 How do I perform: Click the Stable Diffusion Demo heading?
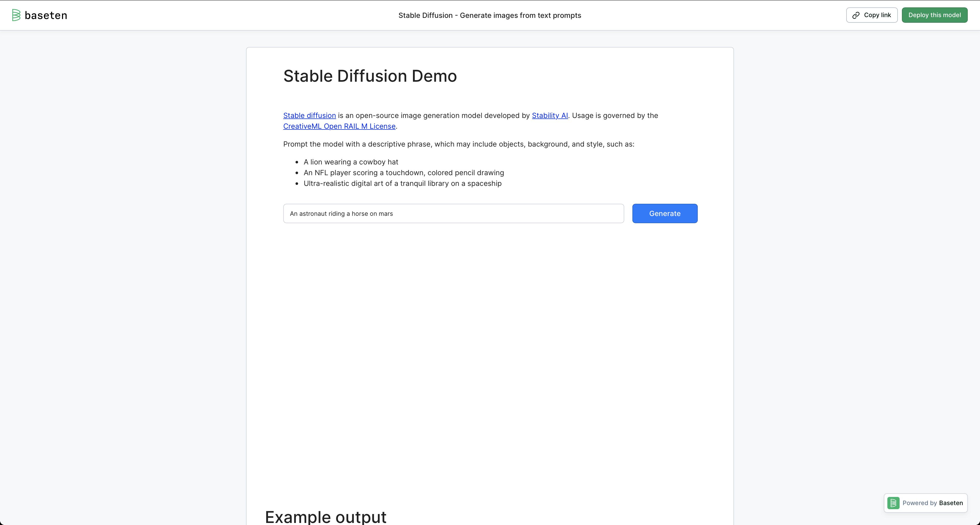coord(370,76)
